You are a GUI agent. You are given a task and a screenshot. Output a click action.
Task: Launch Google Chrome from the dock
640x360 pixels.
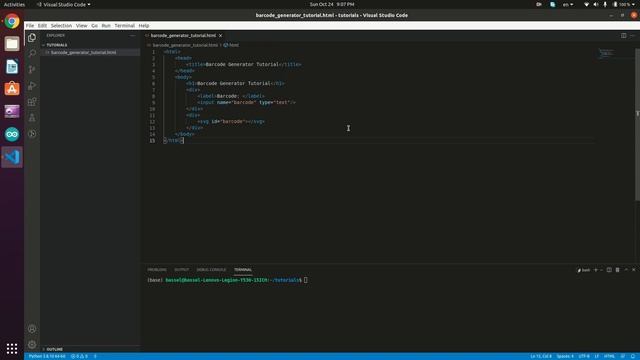12,21
